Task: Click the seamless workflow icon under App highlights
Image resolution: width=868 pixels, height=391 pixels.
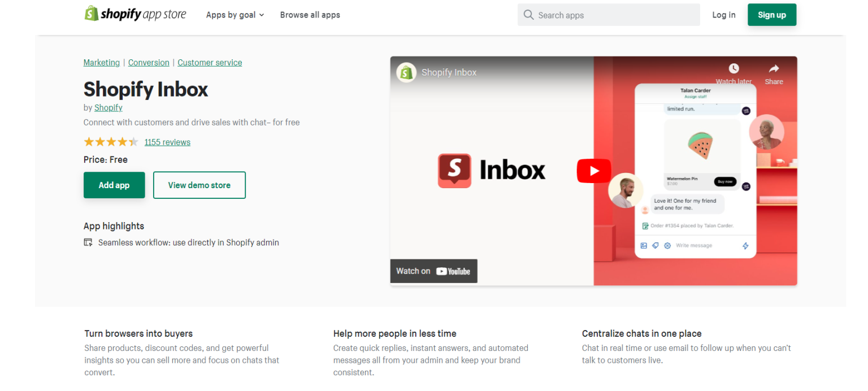Action: 89,242
